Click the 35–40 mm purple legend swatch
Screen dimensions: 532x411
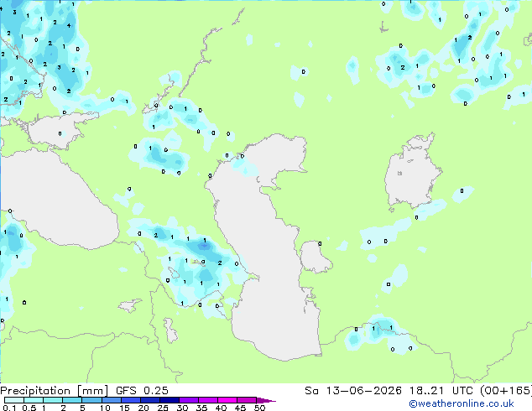coord(208,400)
